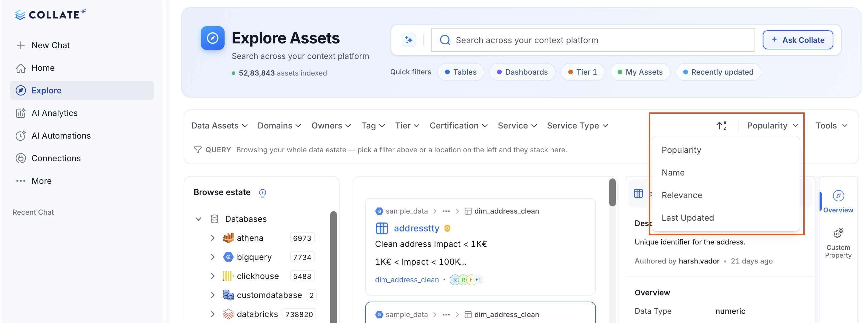868x323 pixels.
Task: Click the bigquery service icon
Action: [x=228, y=257]
